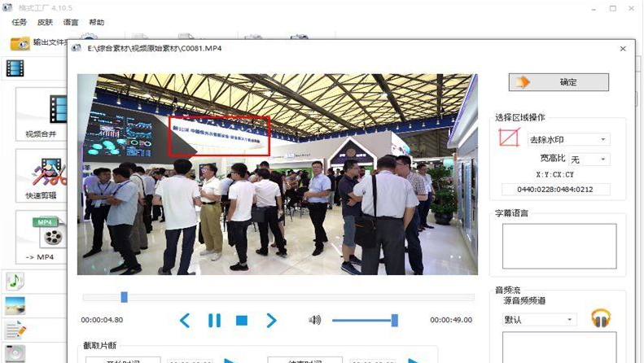This screenshot has height=363, width=644.
Task: Open the 皮肤 skin menu
Action: [44, 22]
